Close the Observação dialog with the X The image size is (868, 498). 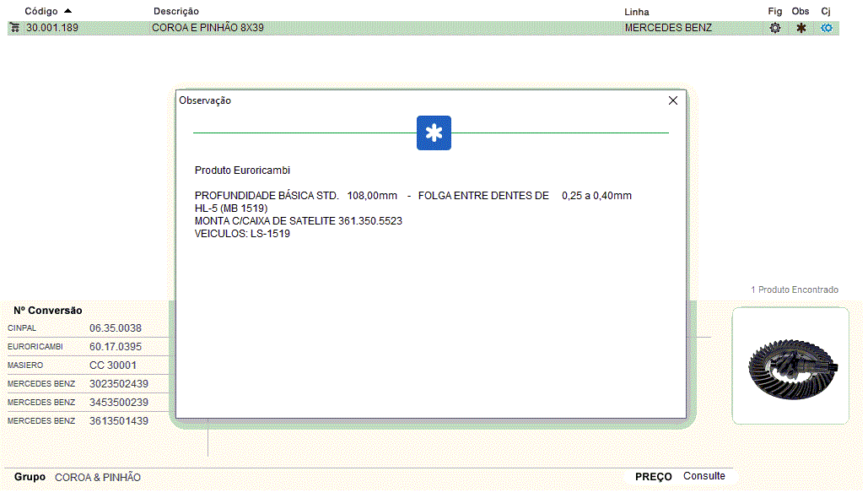(x=672, y=100)
